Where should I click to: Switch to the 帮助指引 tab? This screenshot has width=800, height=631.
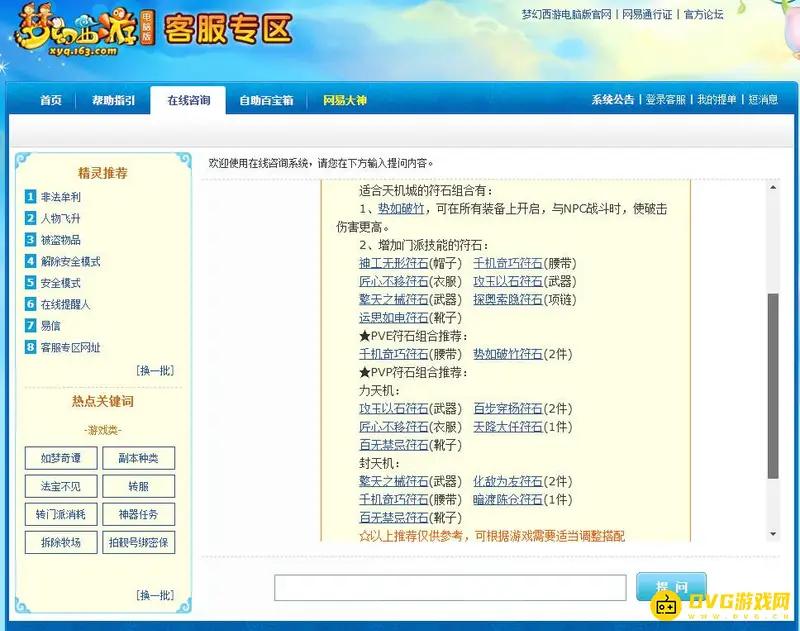113,100
